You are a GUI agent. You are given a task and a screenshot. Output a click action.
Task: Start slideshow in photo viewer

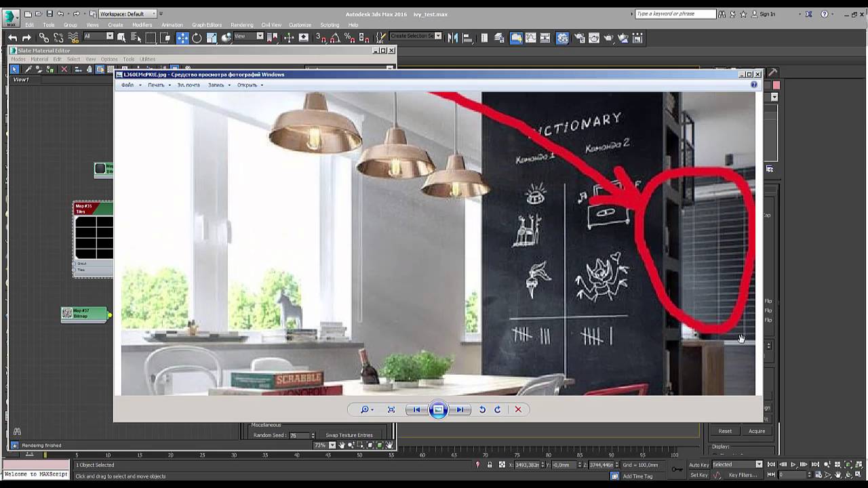coord(438,409)
